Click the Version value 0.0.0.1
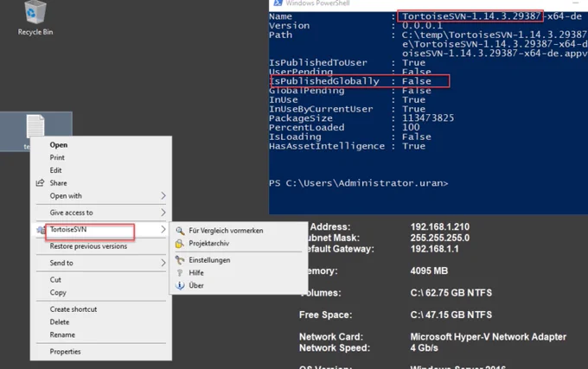The width and height of the screenshot is (588, 369). click(422, 26)
